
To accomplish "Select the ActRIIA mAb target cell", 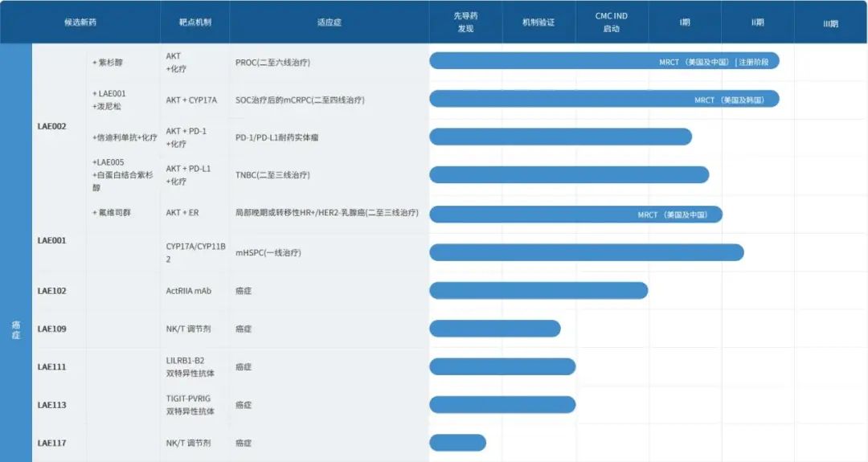I will pos(188,291).
